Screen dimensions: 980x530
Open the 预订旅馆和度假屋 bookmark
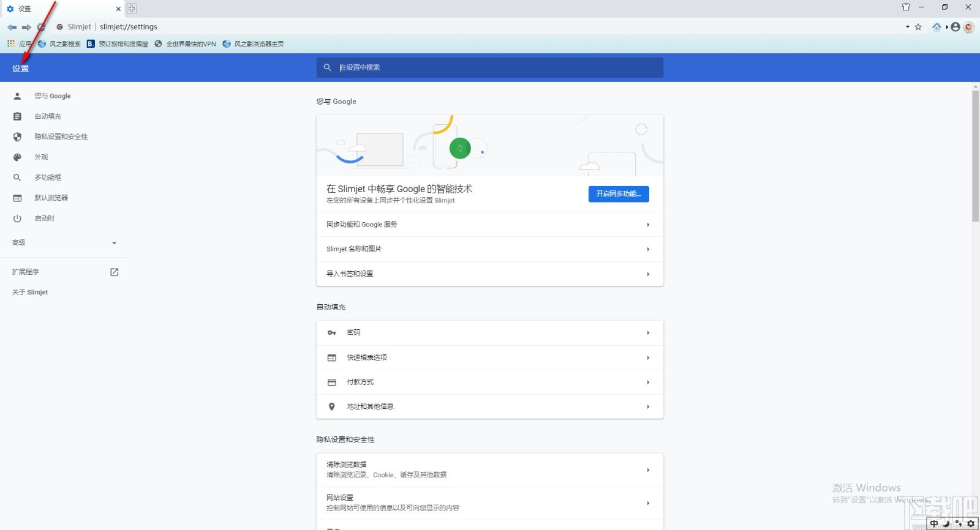118,43
